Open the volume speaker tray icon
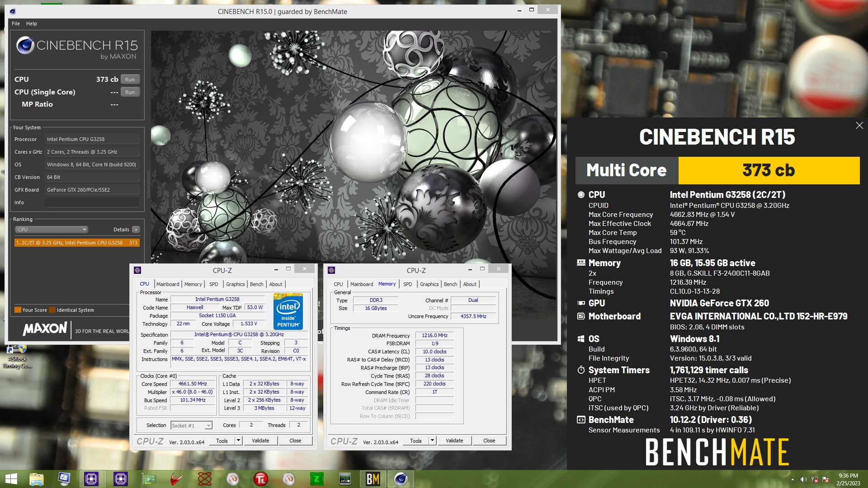The width and height of the screenshot is (868, 488). point(803,479)
